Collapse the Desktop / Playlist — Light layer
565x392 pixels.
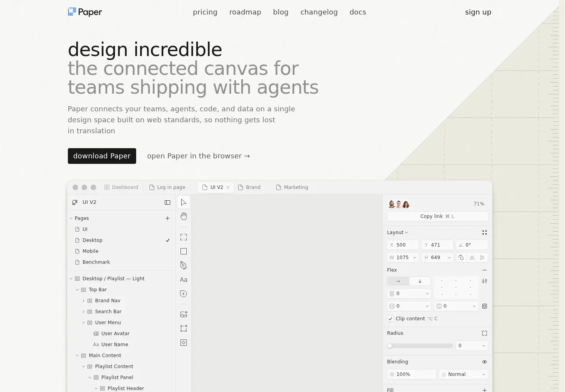pos(71,279)
